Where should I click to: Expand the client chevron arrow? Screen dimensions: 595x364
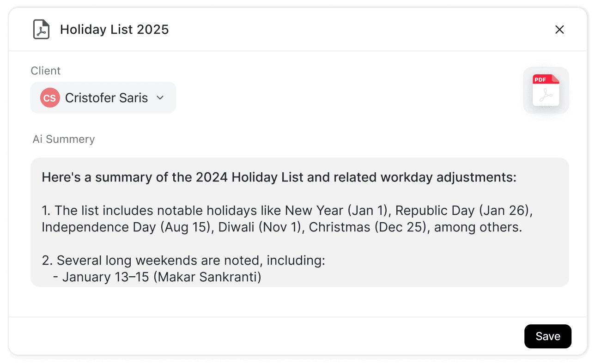pos(160,98)
